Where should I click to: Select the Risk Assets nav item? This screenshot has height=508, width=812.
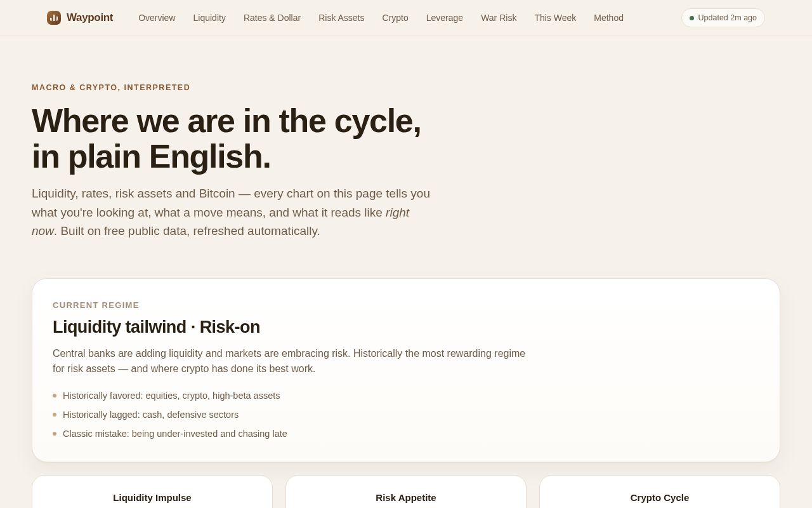pos(341,18)
